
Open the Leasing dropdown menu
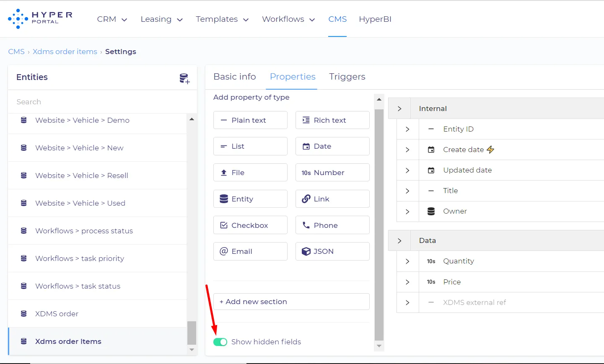tap(162, 19)
